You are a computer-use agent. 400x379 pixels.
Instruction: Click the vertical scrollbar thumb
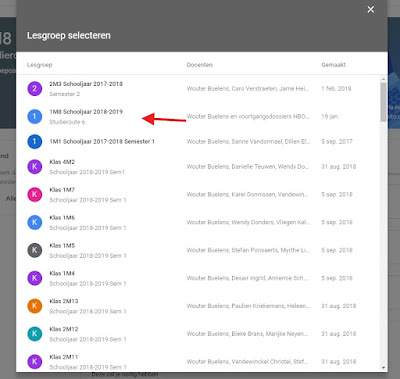[x=383, y=102]
